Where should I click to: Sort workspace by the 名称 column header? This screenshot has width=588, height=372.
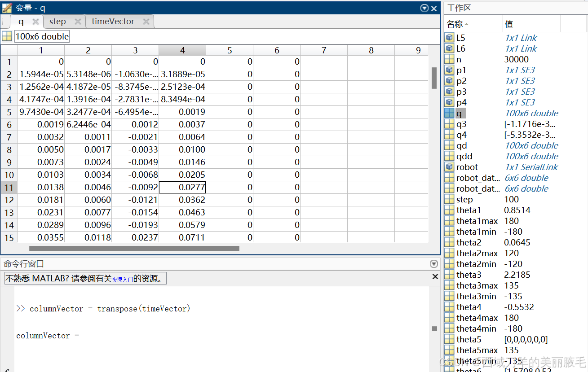tap(473, 24)
